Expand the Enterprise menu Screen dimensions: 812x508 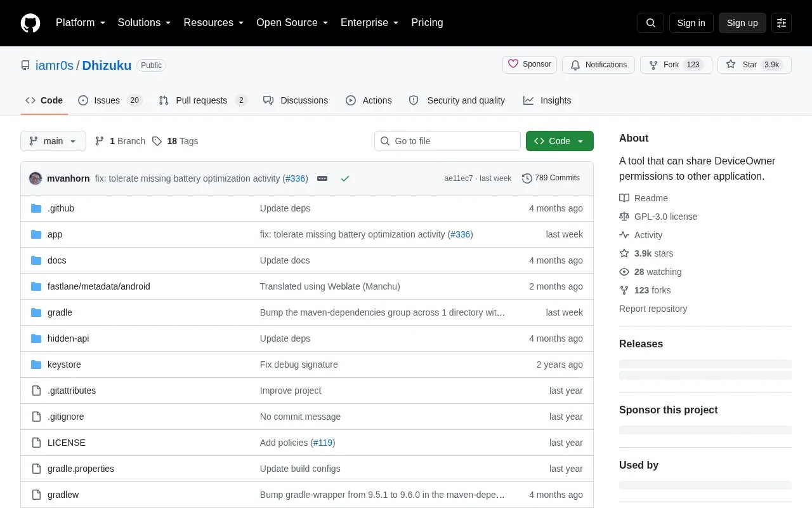(370, 23)
